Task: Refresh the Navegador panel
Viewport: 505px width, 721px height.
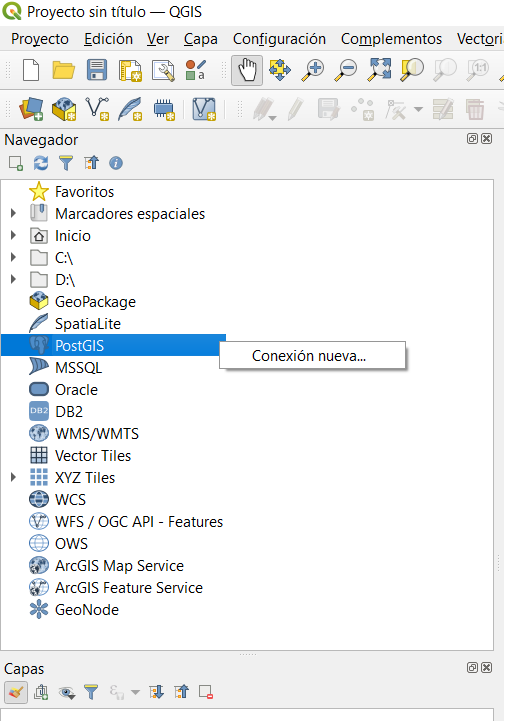Action: tap(41, 163)
